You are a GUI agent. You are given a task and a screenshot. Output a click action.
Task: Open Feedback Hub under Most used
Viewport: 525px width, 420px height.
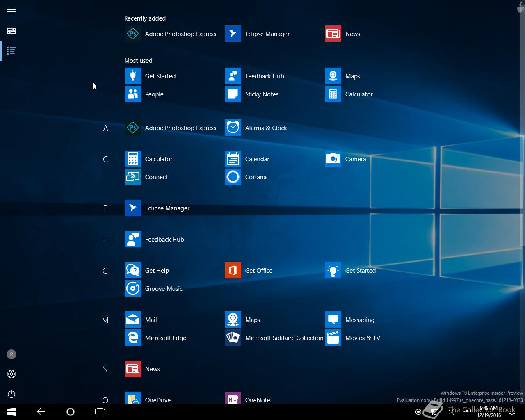click(x=255, y=76)
